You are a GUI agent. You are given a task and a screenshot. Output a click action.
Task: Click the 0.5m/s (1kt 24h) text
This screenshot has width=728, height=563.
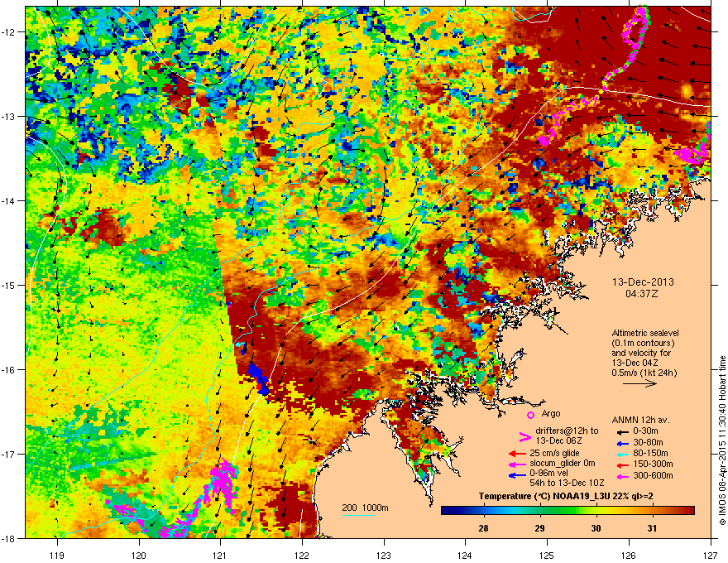coord(644,373)
